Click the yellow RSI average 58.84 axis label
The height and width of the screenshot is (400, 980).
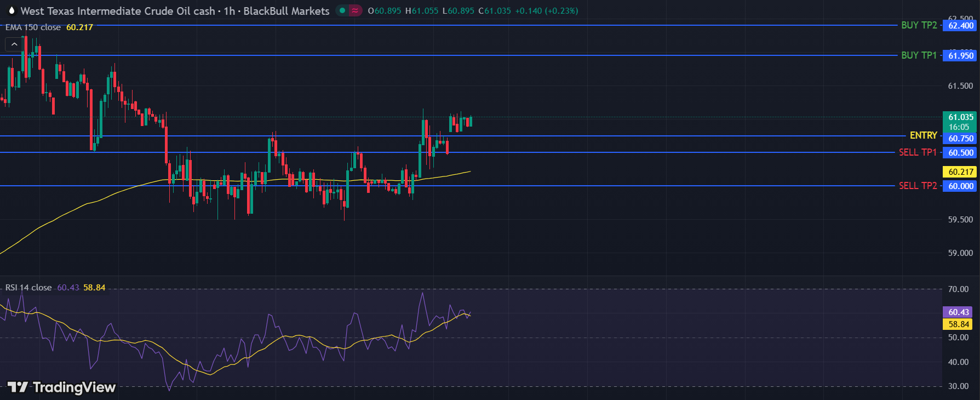coord(959,324)
